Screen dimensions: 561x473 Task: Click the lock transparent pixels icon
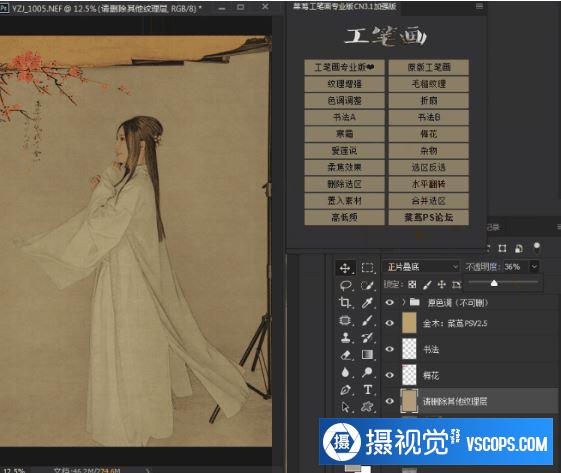[x=412, y=284]
